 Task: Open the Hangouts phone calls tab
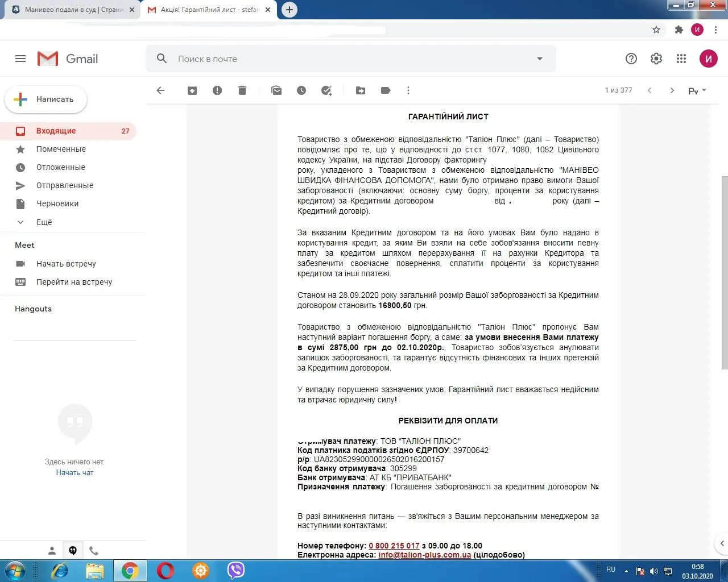click(94, 550)
